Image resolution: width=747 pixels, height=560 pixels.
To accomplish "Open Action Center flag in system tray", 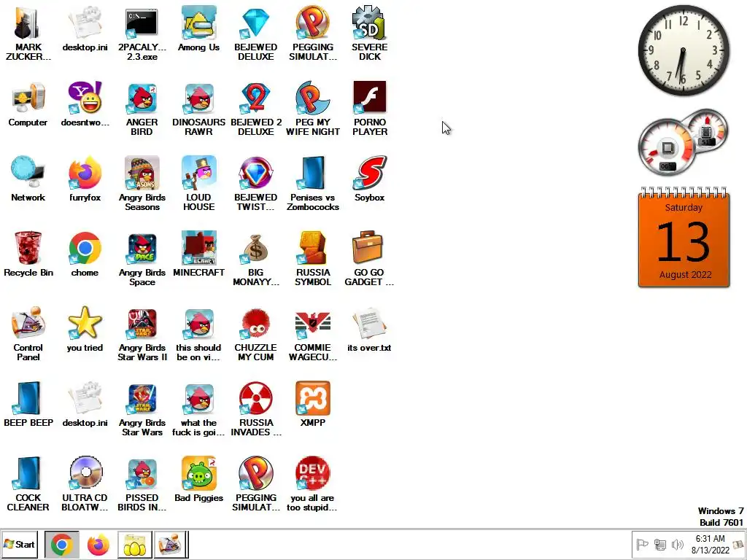I will pos(642,544).
